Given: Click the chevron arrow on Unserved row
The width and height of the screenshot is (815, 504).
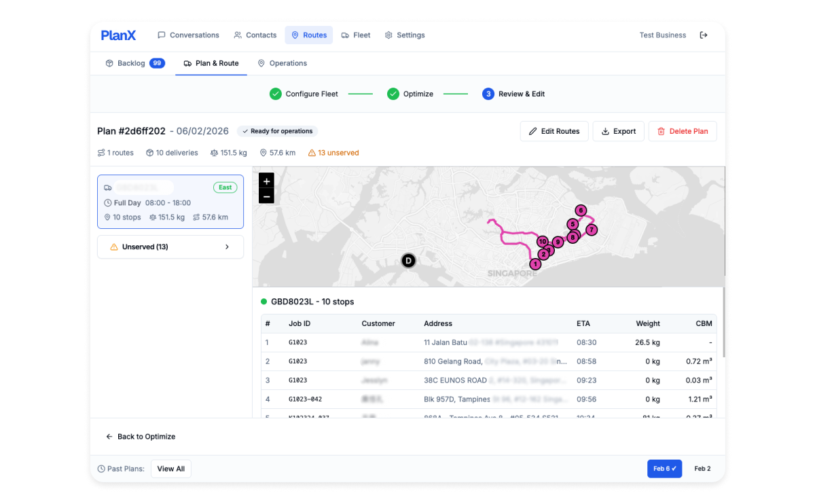Looking at the screenshot, I should click(227, 247).
